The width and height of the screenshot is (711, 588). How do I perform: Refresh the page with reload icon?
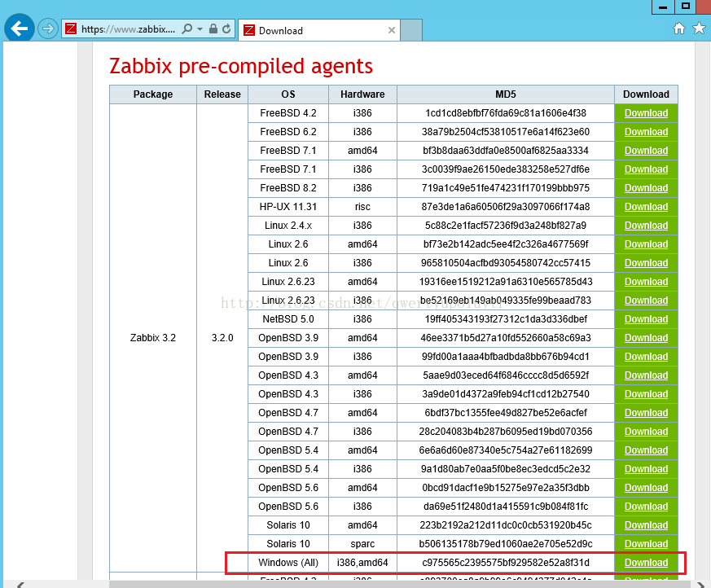(226, 29)
